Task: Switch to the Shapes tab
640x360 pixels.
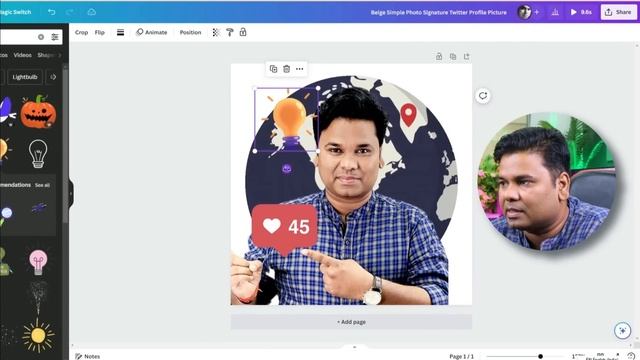Action: click(x=46, y=55)
